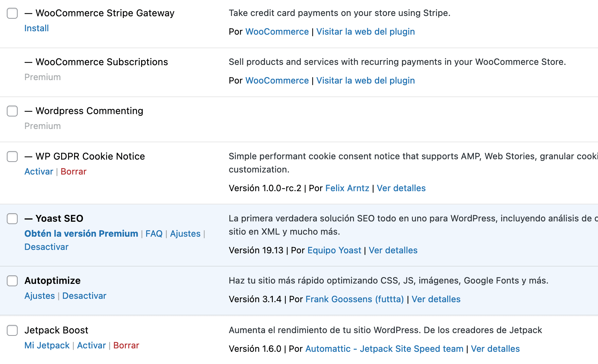This screenshot has height=364, width=598.
Task: Open WooCommerce author link for Stripe Gateway
Action: 277,32
